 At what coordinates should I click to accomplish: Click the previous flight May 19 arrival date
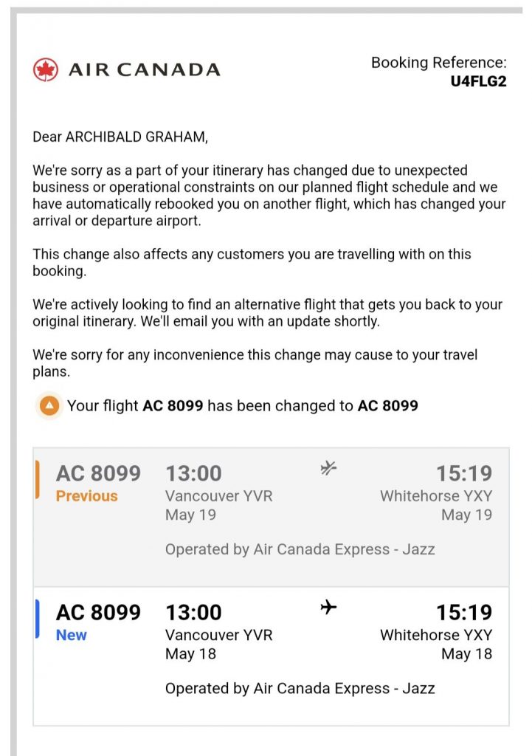click(466, 515)
